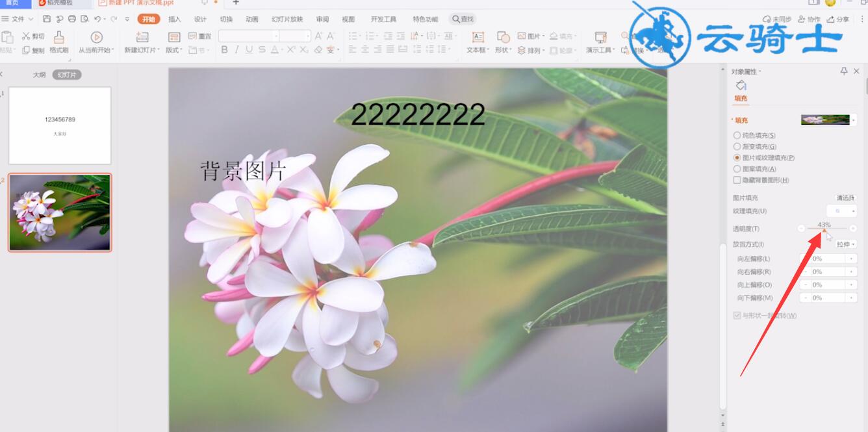Open the fill preview dropdown beside 填充
Viewport: 868px width, 432px height.
point(854,120)
